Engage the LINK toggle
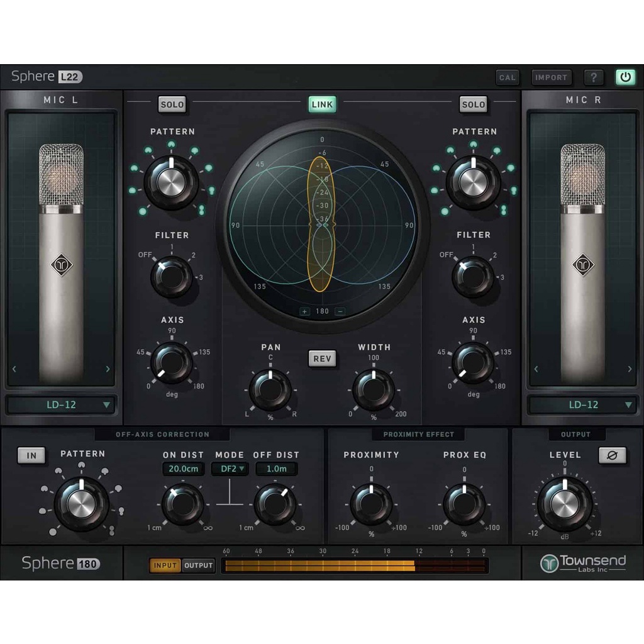Screen dimensions: 644x644 [322, 104]
